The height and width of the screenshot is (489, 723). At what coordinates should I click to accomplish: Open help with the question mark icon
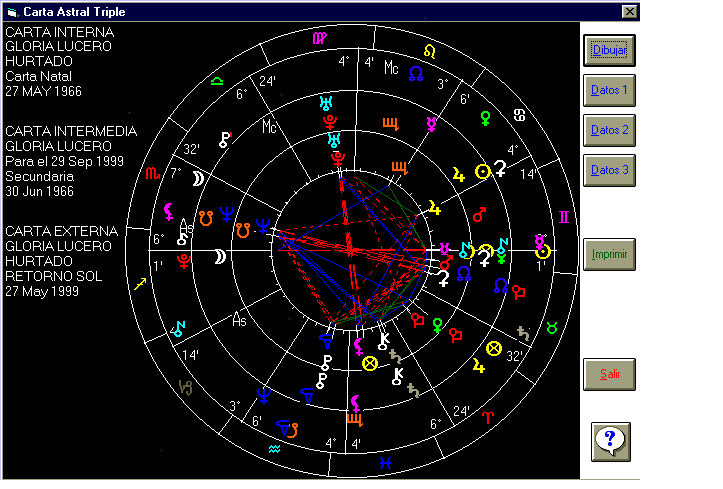click(x=609, y=440)
